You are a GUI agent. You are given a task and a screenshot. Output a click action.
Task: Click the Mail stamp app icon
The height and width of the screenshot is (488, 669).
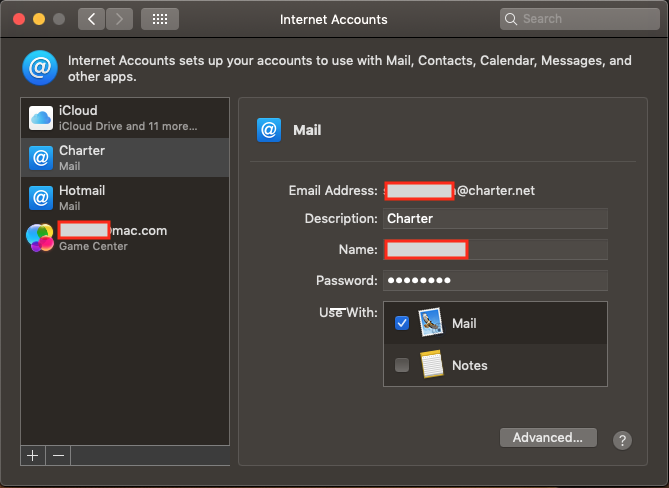pos(430,322)
